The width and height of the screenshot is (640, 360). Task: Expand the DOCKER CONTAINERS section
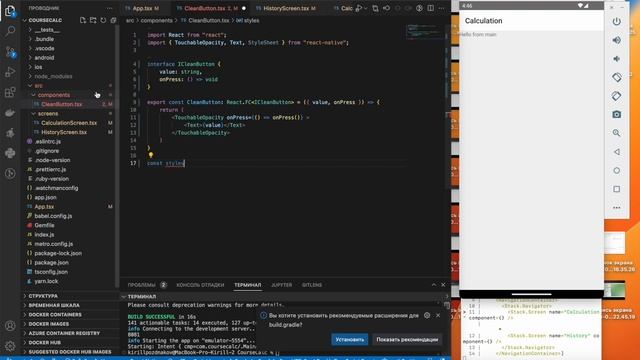[69, 315]
